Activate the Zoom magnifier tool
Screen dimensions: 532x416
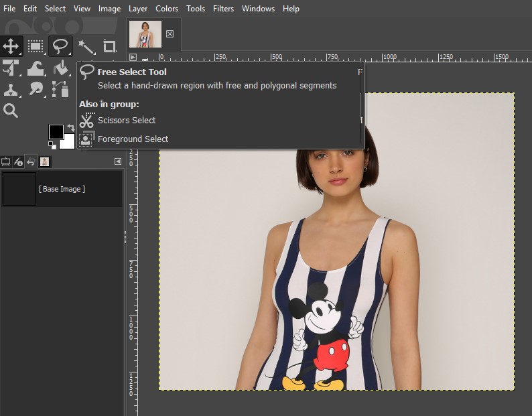coord(11,111)
